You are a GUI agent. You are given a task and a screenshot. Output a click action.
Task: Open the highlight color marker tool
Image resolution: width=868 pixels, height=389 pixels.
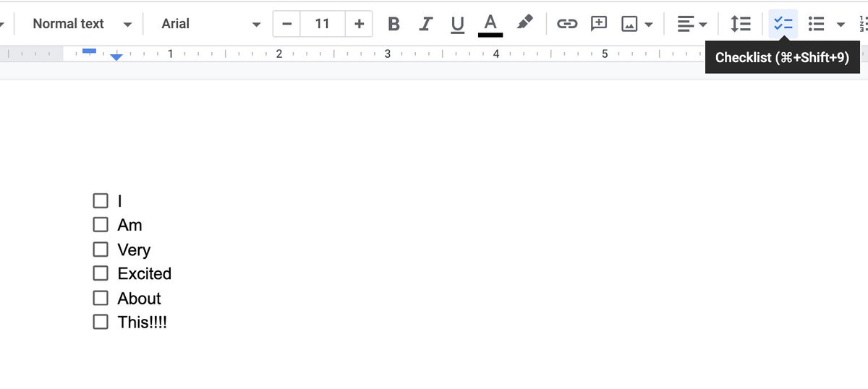(x=525, y=24)
